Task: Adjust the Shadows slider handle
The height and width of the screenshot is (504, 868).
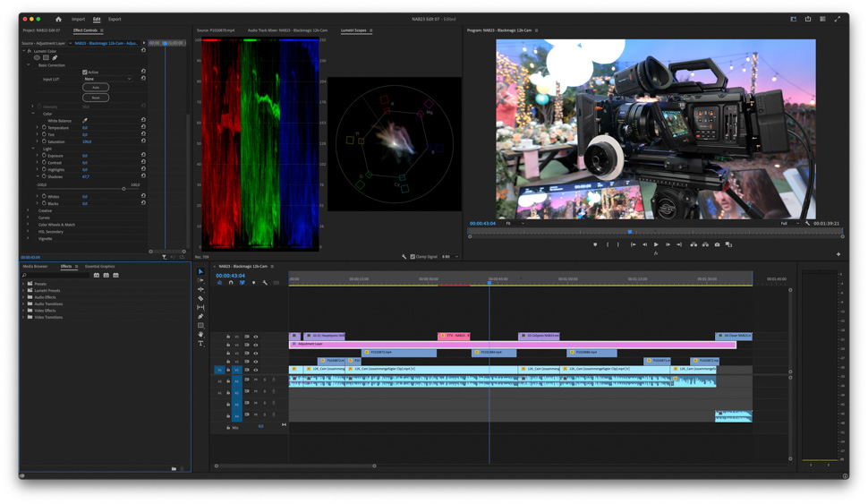Action: (x=123, y=189)
